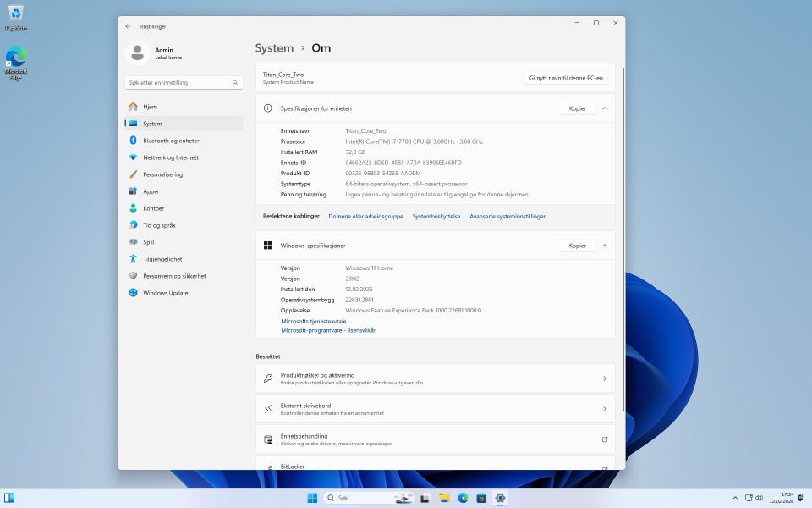
Task: Open Personvern og sikkerhet settings
Action: coord(173,276)
